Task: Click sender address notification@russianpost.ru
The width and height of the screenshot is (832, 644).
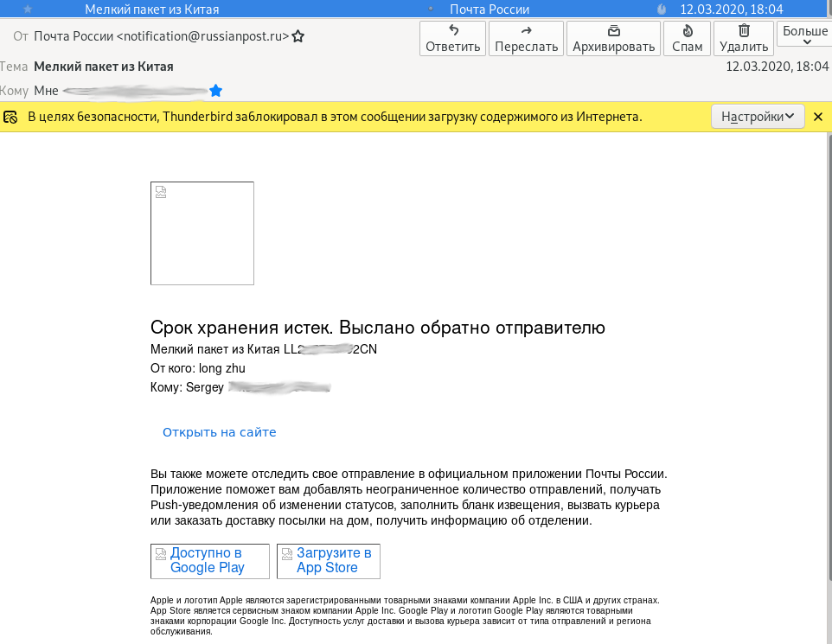Action: click(202, 36)
